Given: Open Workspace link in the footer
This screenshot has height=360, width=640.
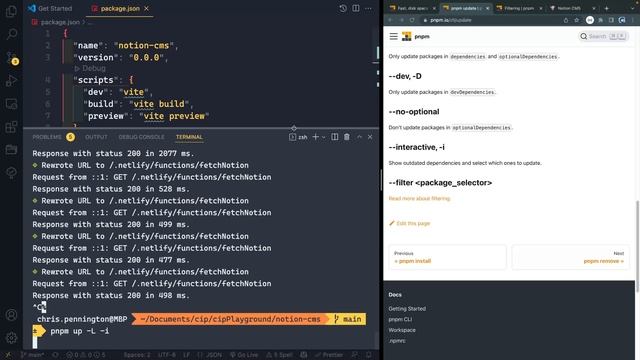Looking at the screenshot, I should tap(402, 330).
